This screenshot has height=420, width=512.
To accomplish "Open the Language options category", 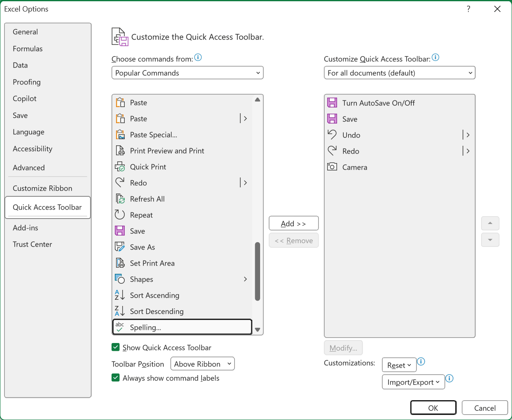I will point(48,132).
